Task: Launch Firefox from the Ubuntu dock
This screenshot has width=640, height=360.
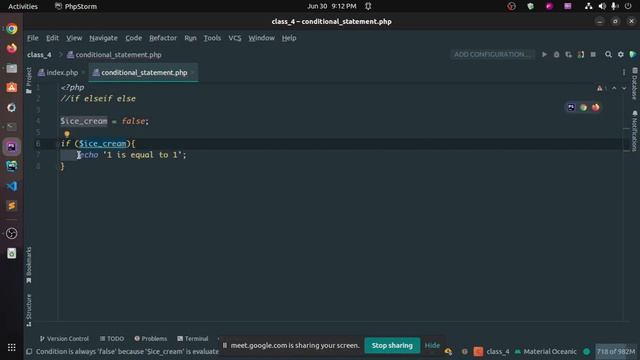Action: pyautogui.click(x=11, y=48)
